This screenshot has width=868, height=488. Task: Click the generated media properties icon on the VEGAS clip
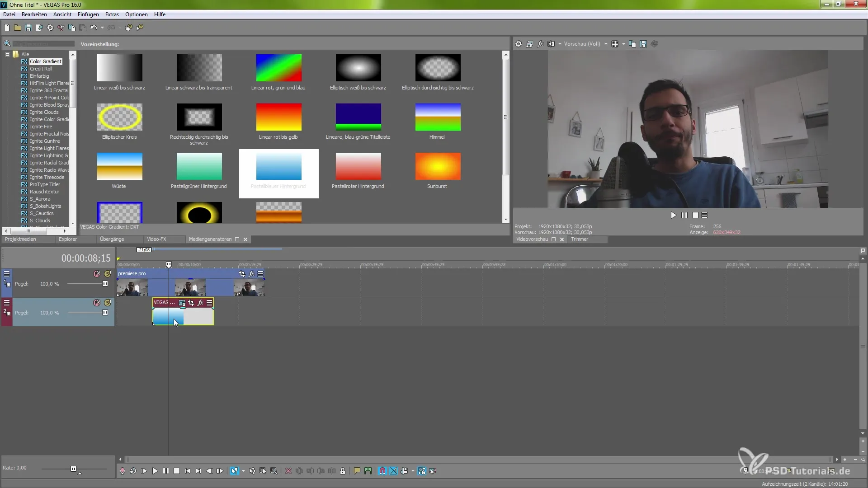182,303
